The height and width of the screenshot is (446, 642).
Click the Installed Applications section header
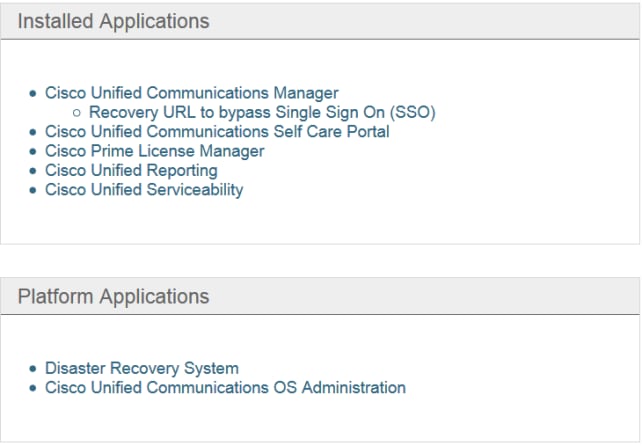(114, 21)
